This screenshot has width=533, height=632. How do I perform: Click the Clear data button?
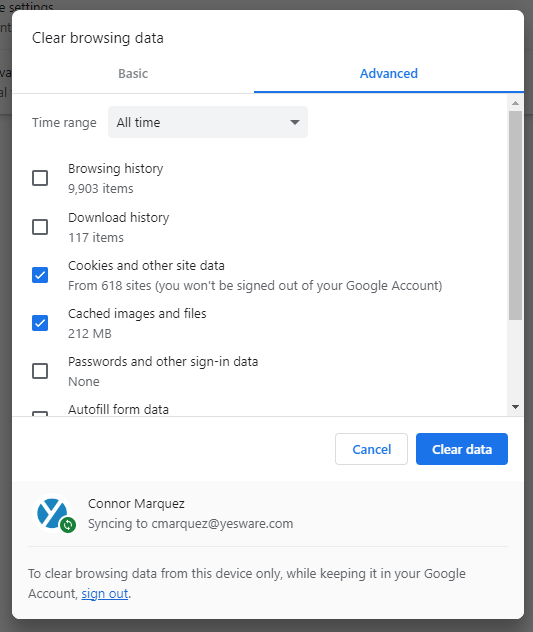(x=462, y=449)
